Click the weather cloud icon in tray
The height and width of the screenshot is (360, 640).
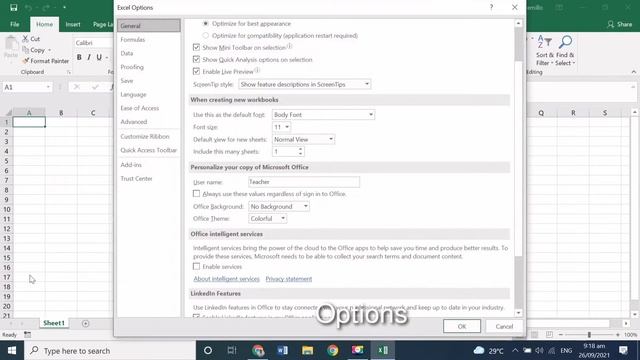(479, 350)
